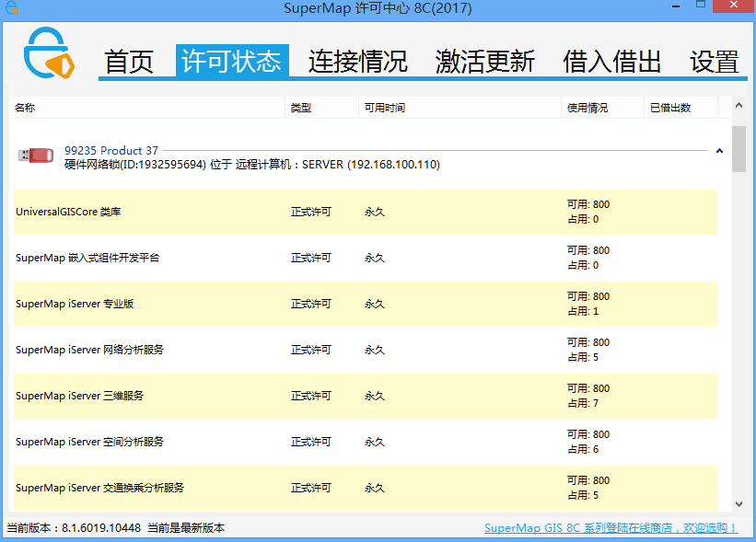Click the SuperMap license center logo
The width and height of the screenshot is (756, 542).
coord(49,52)
